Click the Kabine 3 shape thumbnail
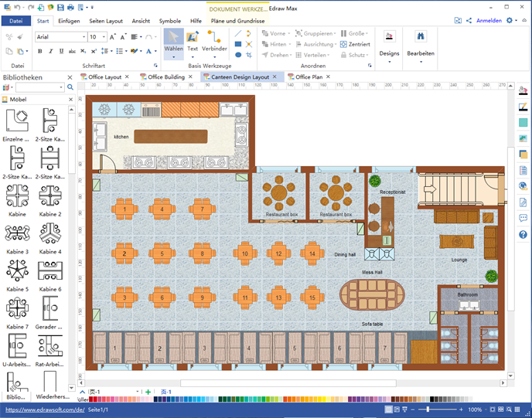 [17, 235]
